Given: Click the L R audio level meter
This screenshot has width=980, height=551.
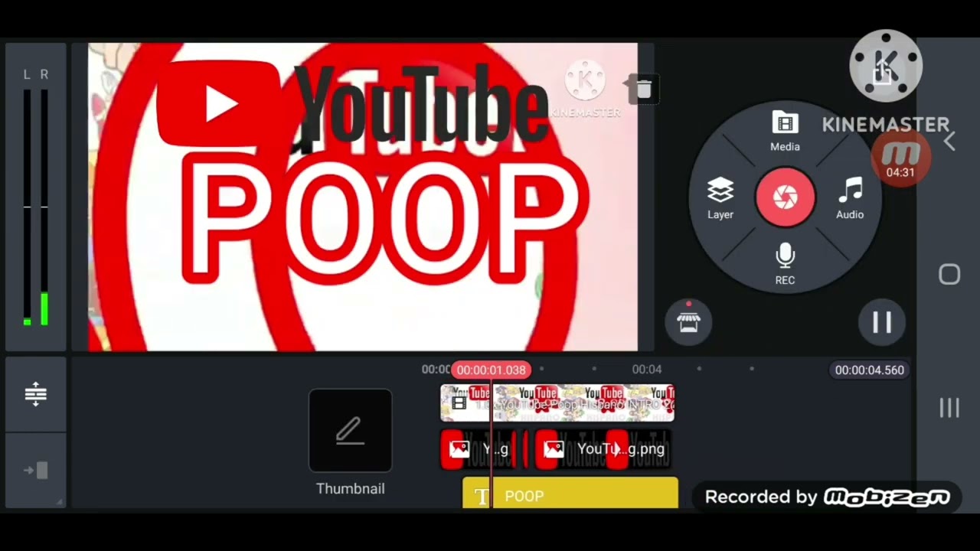Looking at the screenshot, I should [35, 197].
